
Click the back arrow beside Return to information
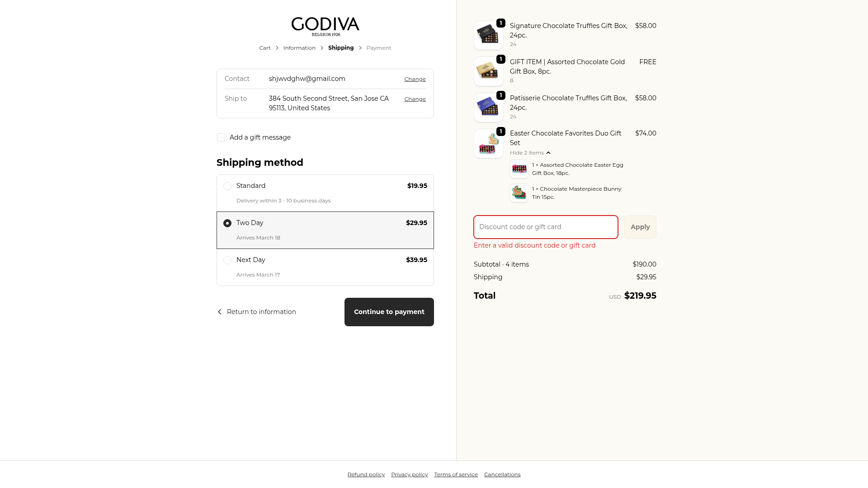pyautogui.click(x=220, y=312)
